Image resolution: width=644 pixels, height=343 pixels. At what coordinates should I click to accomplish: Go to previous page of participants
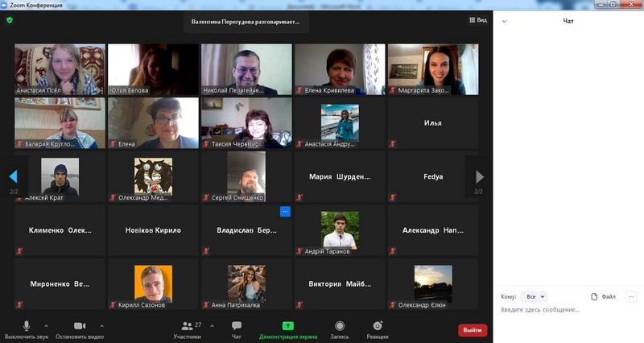[14, 176]
